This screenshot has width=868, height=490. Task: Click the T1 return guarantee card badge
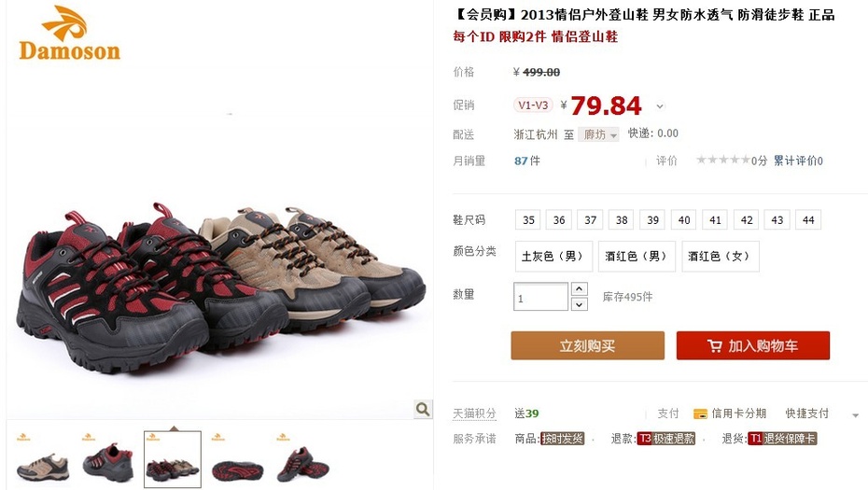pos(782,439)
